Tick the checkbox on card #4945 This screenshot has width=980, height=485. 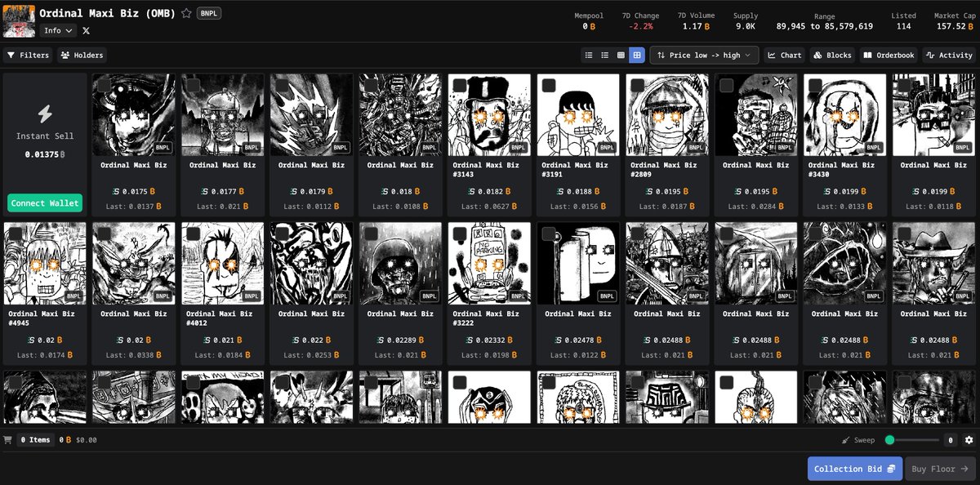[x=16, y=234]
